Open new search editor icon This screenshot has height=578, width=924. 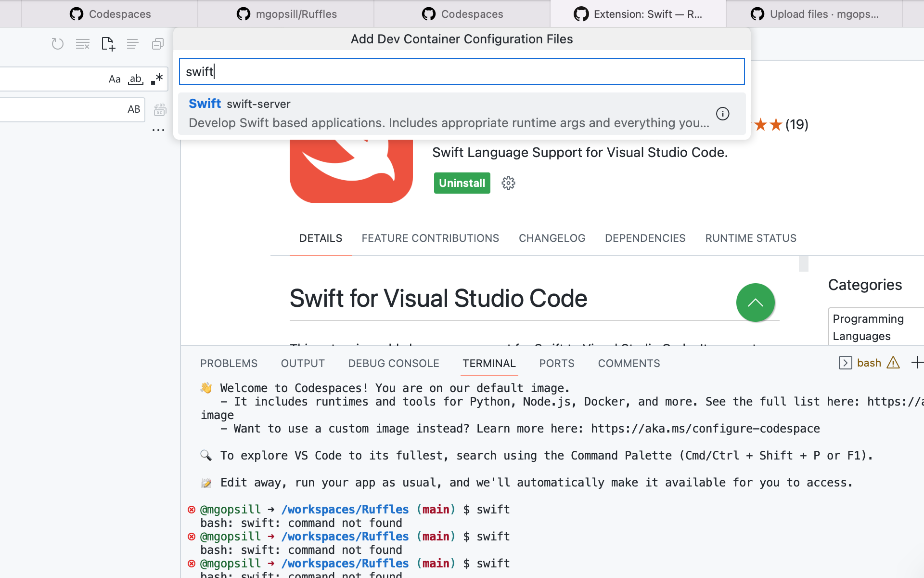coord(108,44)
